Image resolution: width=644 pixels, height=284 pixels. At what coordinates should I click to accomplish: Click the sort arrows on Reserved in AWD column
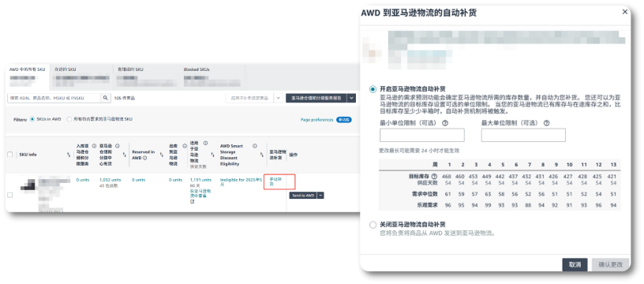(162, 155)
